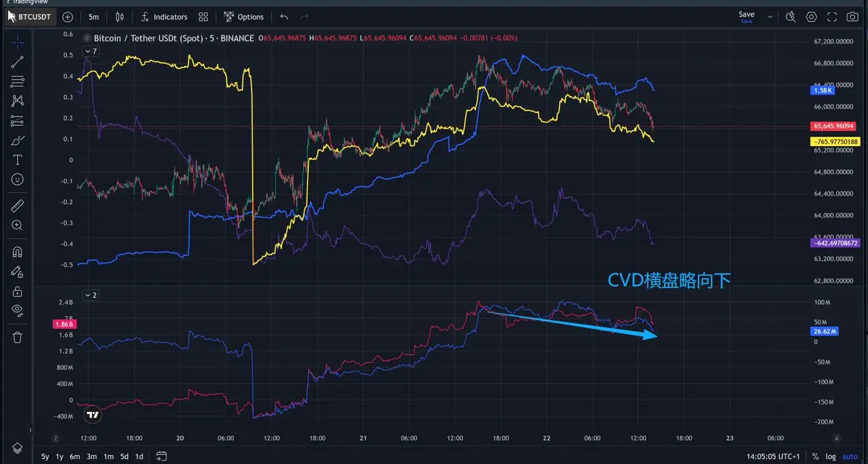The image size is (868, 464).
Task: Select the text annotation tool
Action: (x=18, y=159)
